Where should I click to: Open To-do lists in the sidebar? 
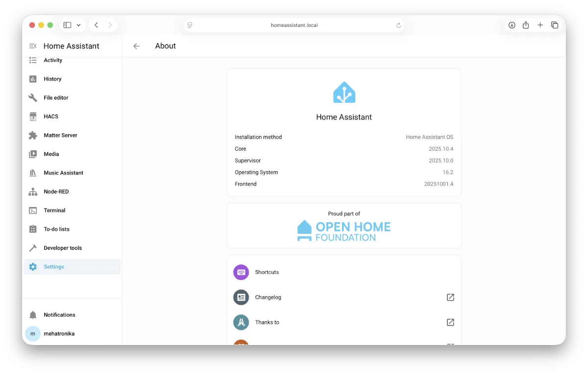click(56, 229)
